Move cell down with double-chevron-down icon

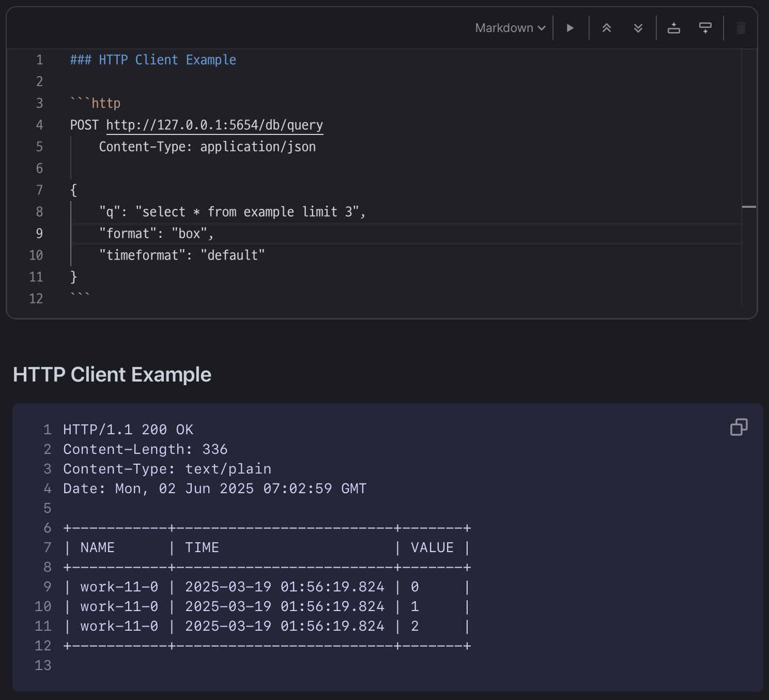638,28
